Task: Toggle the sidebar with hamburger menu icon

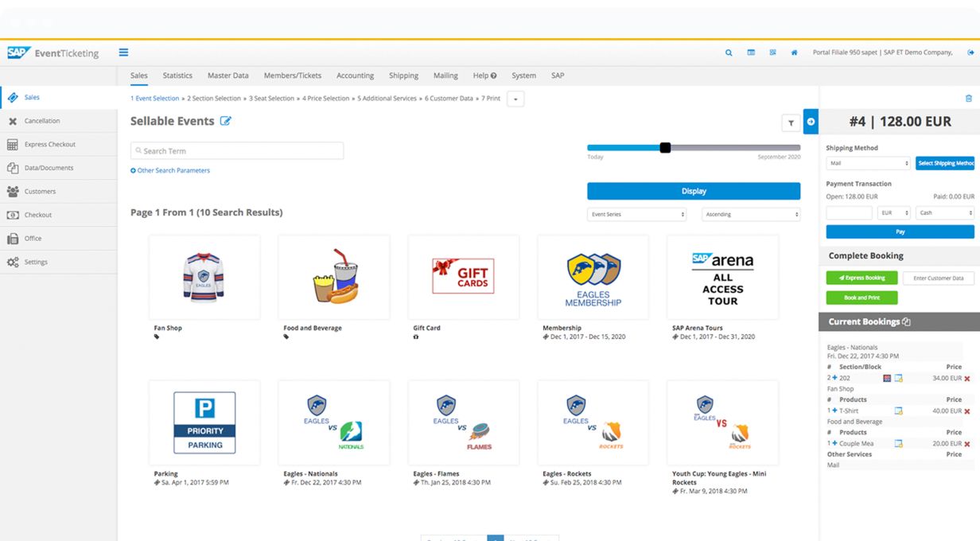Action: click(x=123, y=53)
